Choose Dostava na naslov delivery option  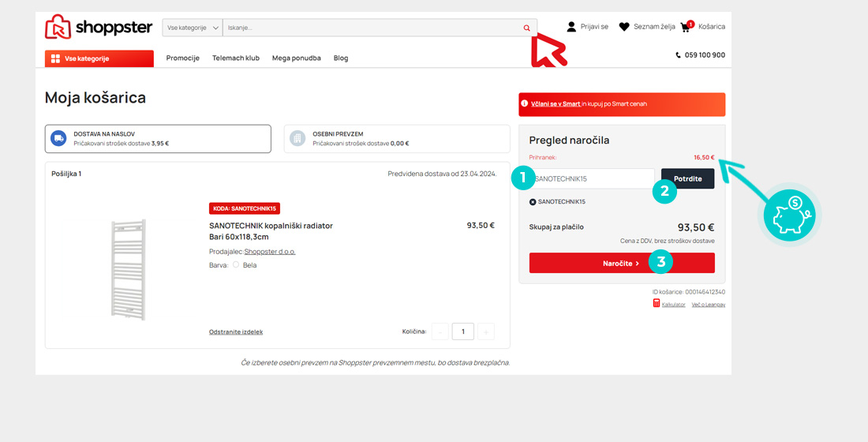(158, 138)
